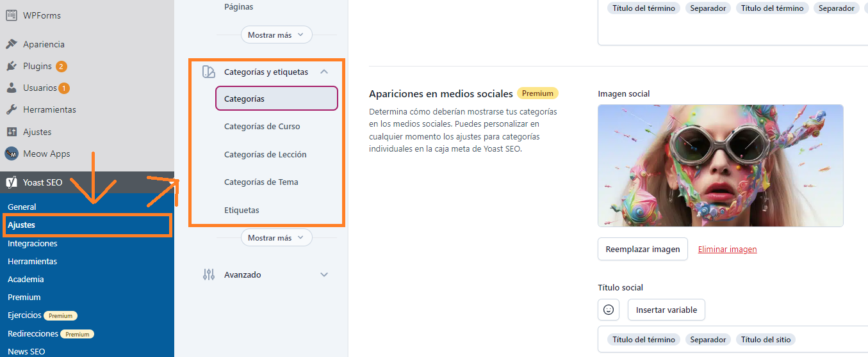Expand the Avanzado section
The width and height of the screenshot is (868, 357).
[324, 274]
